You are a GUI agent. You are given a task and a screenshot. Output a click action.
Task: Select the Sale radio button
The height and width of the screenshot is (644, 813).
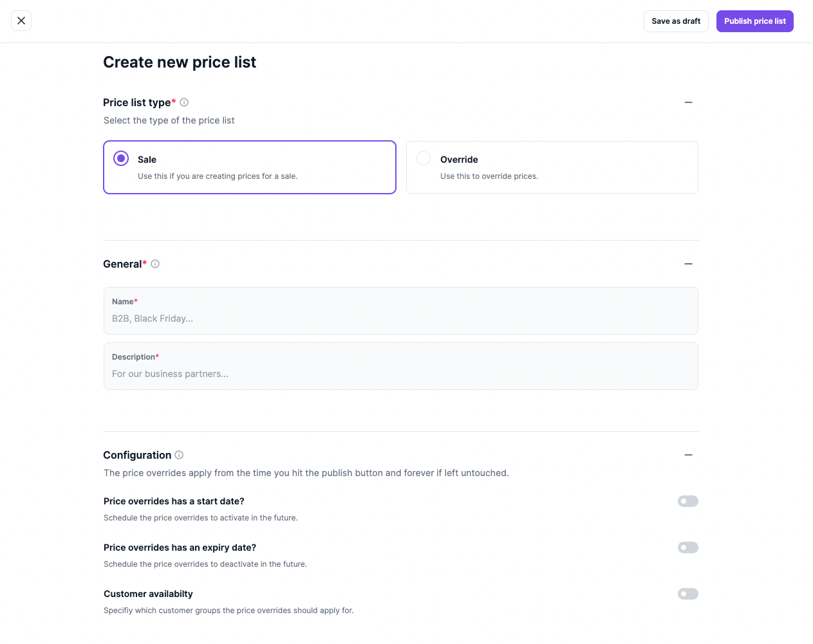(121, 158)
